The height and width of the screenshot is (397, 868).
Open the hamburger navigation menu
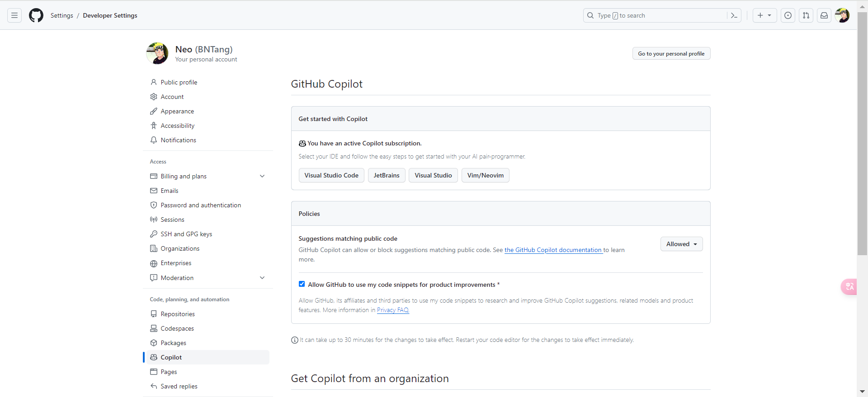coord(14,15)
